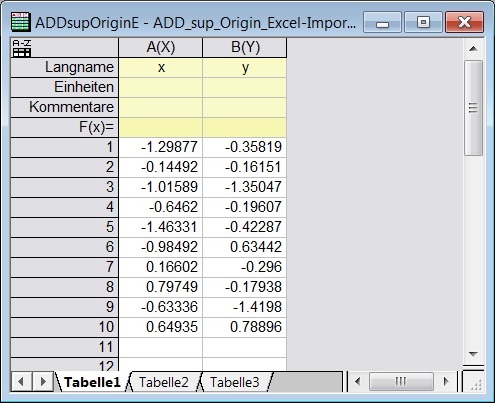Click the vertical scrollbar thumb
This screenshot has width=495, height=403.
pos(473,107)
